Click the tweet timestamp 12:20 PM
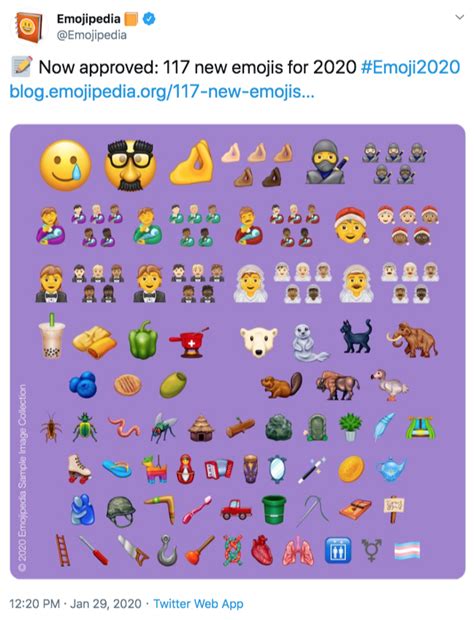The height and width of the screenshot is (620, 474). click(34, 604)
